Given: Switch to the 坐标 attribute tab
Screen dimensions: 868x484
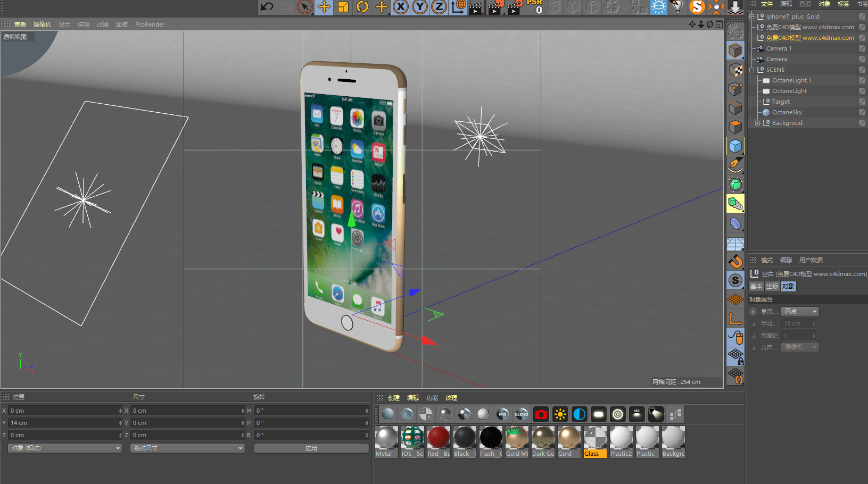Looking at the screenshot, I should (772, 286).
